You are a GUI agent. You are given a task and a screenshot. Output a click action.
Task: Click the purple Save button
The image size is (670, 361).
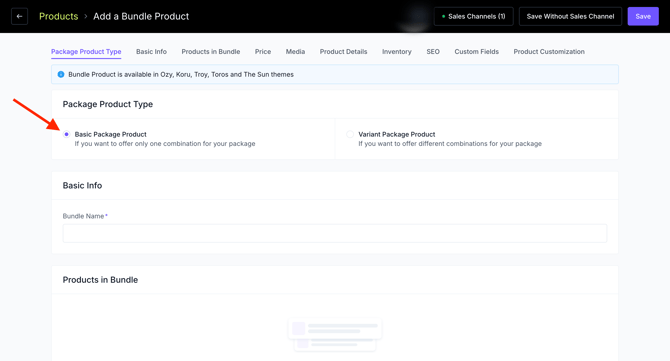point(643,16)
